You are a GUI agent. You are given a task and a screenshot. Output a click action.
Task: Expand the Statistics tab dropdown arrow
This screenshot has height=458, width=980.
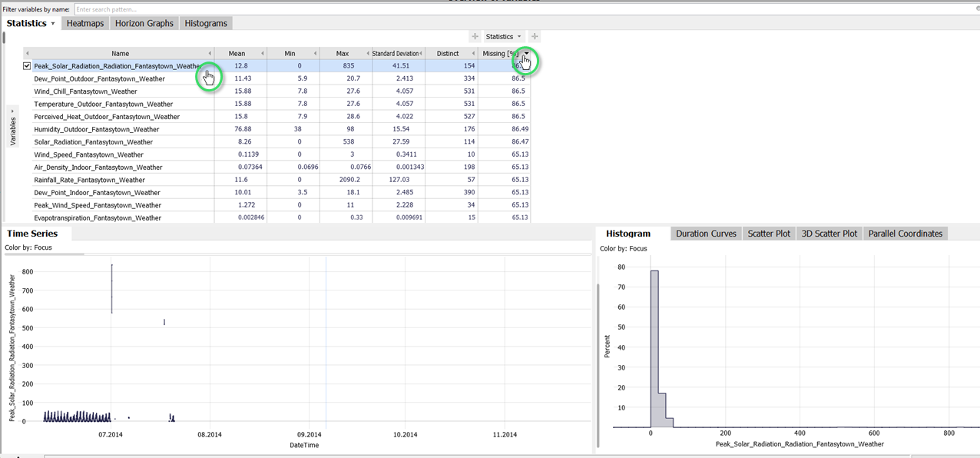[53, 24]
